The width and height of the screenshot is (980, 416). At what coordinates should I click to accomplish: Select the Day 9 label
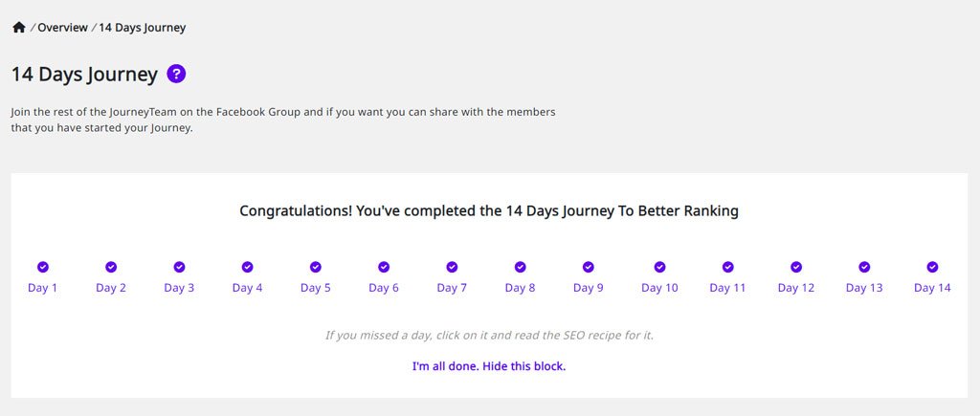click(589, 288)
